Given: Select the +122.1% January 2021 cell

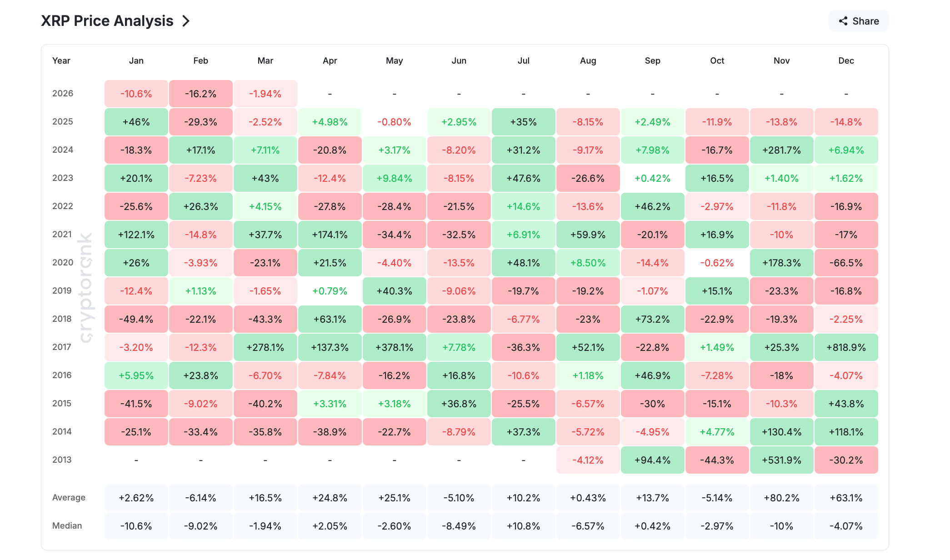Looking at the screenshot, I should [x=136, y=235].
